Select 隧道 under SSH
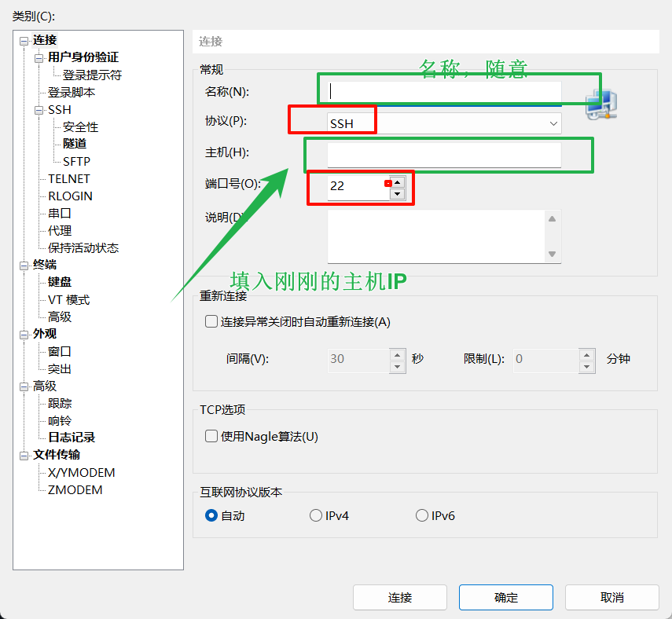The image size is (672, 619). click(x=75, y=144)
